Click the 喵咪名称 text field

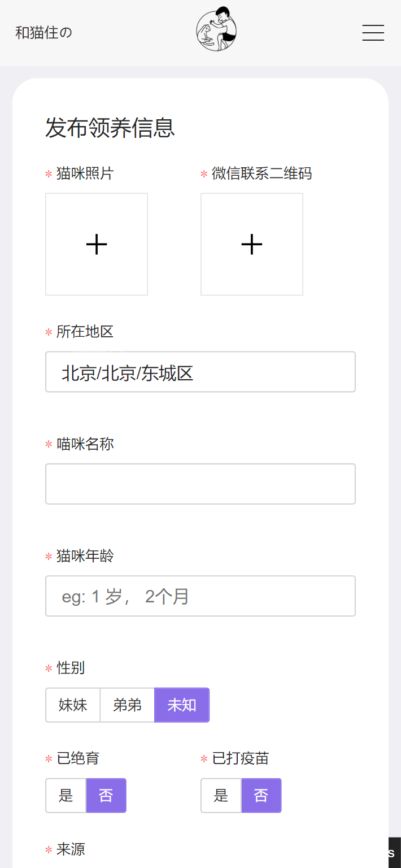point(200,484)
